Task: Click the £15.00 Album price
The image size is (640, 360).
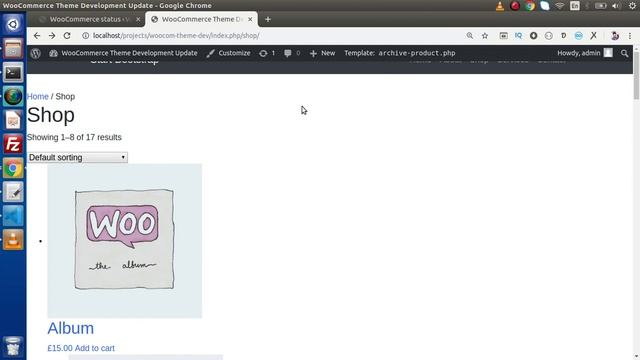Action: click(60, 348)
